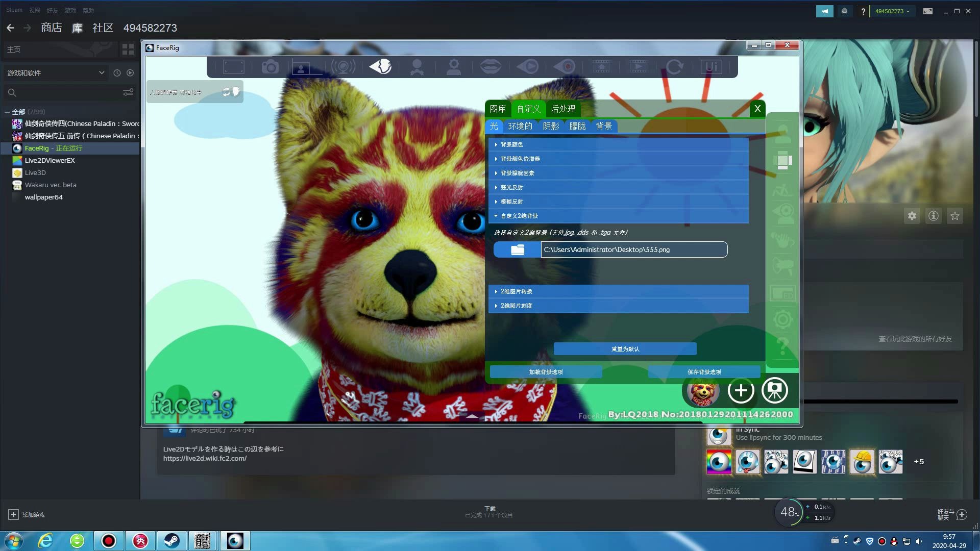Click the film strip play icon
Screen dimensions: 980x551
(x=638, y=67)
